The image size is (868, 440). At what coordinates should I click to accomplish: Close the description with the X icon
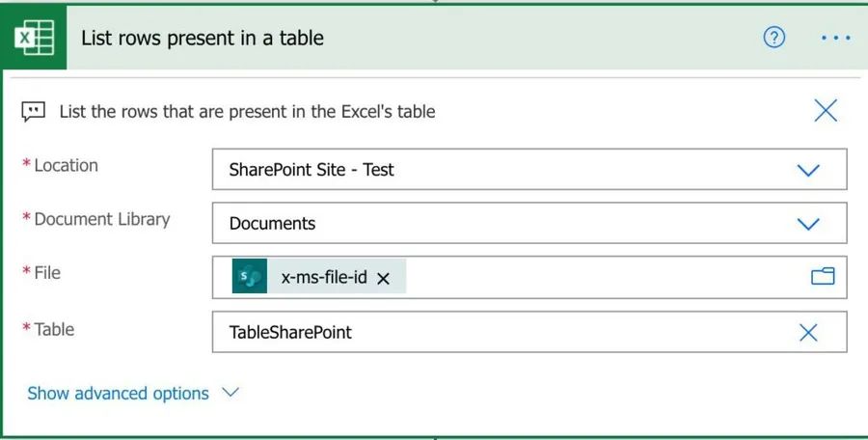click(826, 110)
